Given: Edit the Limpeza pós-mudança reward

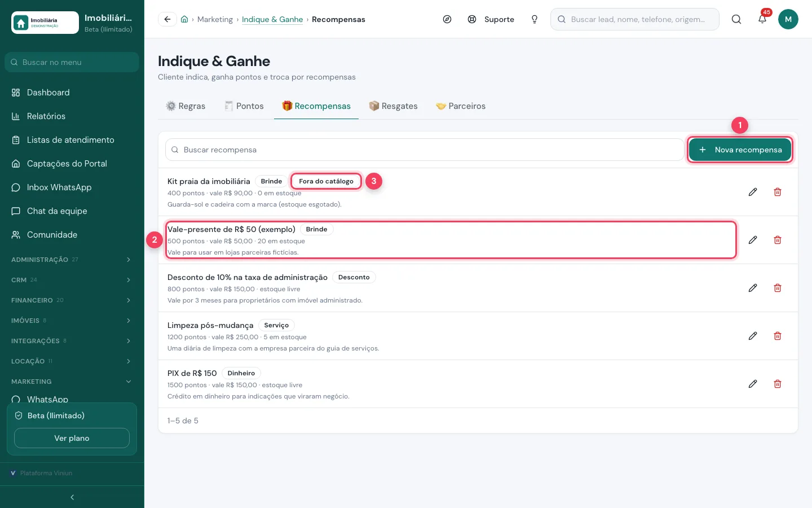Looking at the screenshot, I should point(753,336).
